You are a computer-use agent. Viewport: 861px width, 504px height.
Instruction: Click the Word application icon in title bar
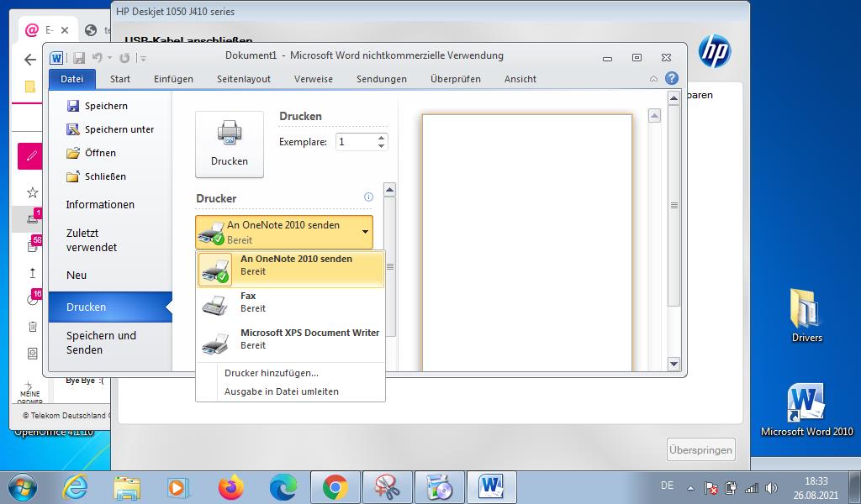[56, 58]
